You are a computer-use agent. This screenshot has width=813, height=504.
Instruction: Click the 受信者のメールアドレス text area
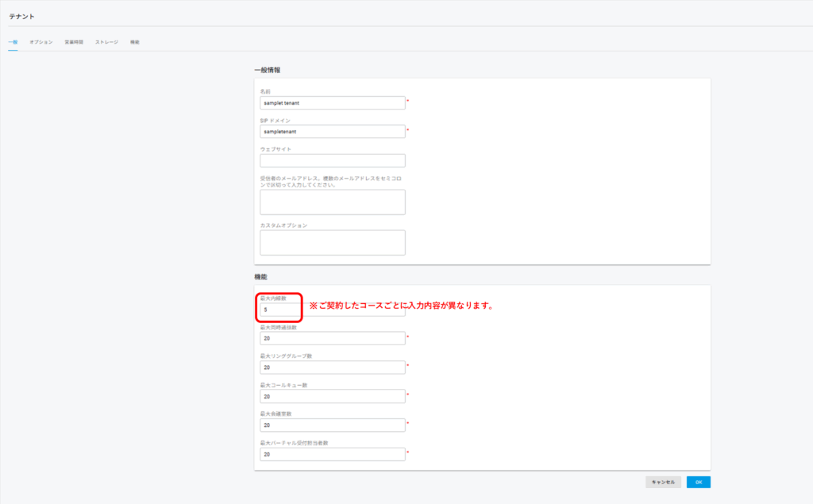332,202
